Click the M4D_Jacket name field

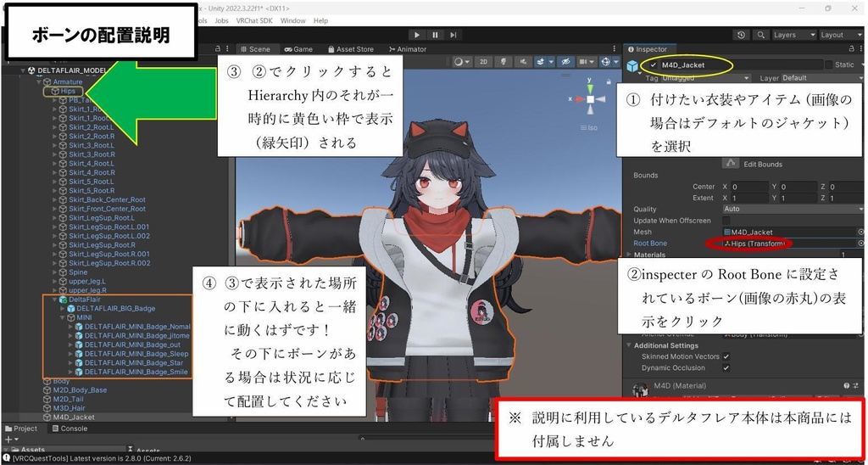pyautogui.click(x=742, y=64)
